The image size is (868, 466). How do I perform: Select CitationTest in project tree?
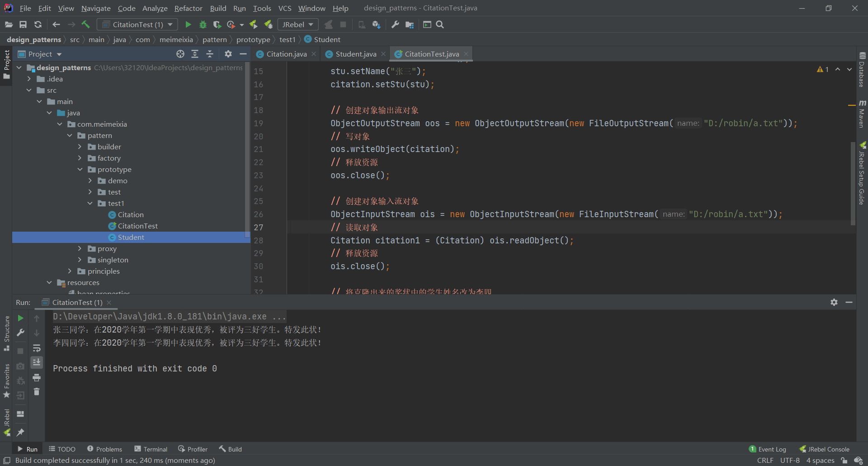[x=137, y=226]
